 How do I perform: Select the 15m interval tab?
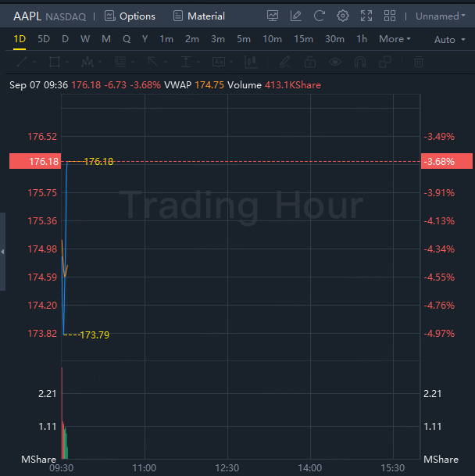tap(303, 39)
